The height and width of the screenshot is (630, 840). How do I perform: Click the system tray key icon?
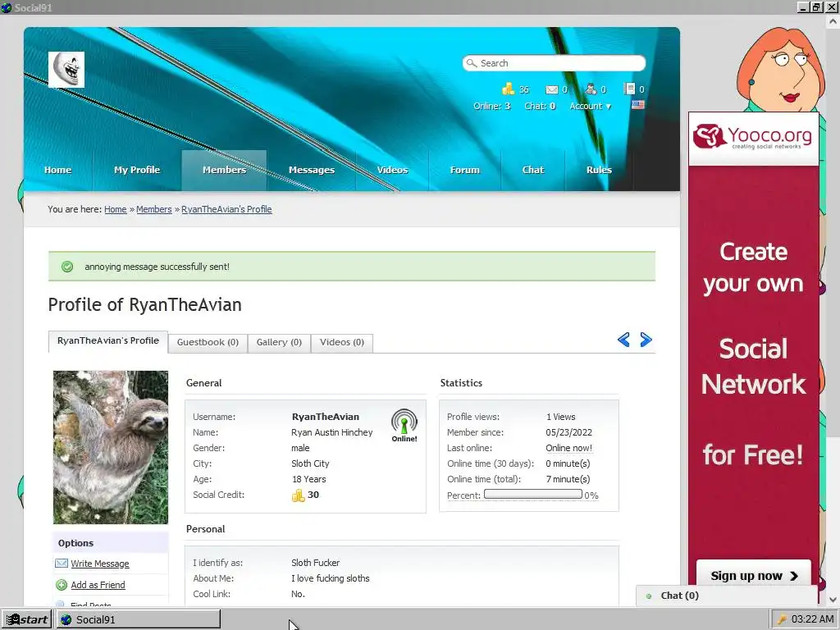click(x=782, y=620)
